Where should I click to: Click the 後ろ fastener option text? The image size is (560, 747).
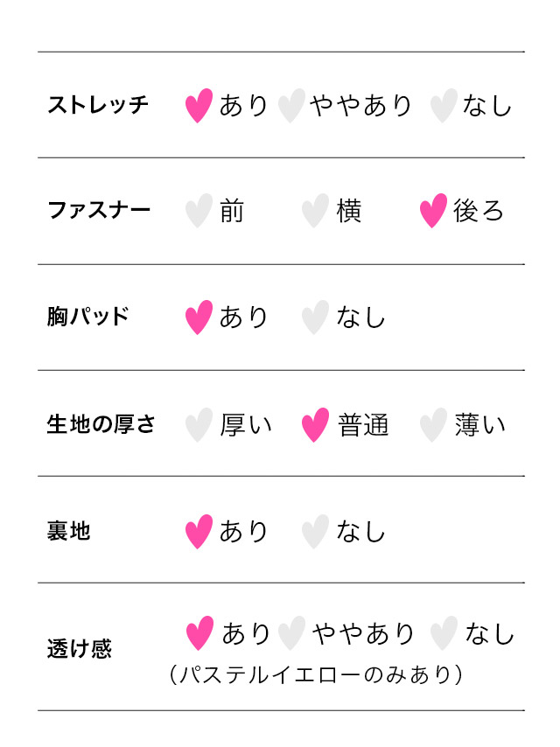coord(479,211)
